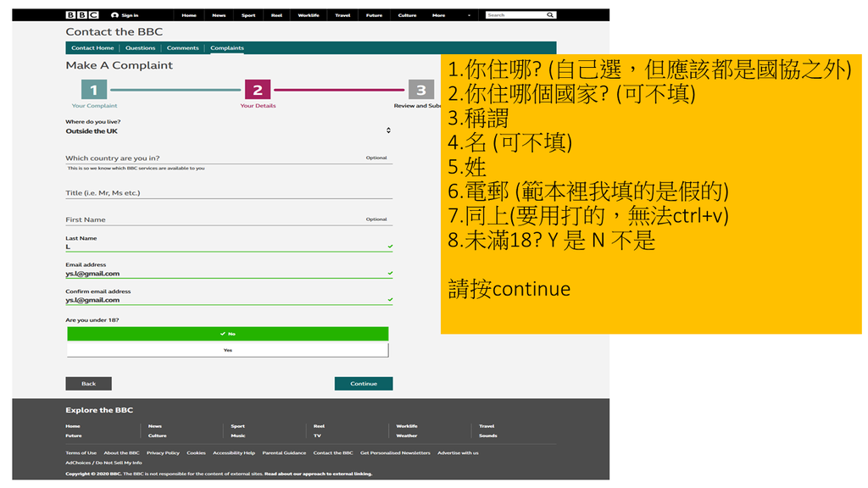Open footer News link
Viewport: 868px width, 488px height.
(155, 426)
